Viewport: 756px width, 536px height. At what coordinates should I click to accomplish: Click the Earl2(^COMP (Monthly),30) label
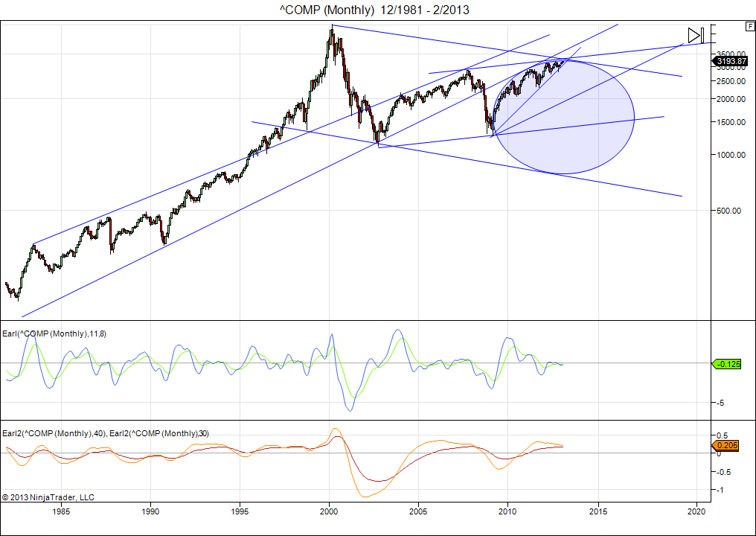pos(157,433)
